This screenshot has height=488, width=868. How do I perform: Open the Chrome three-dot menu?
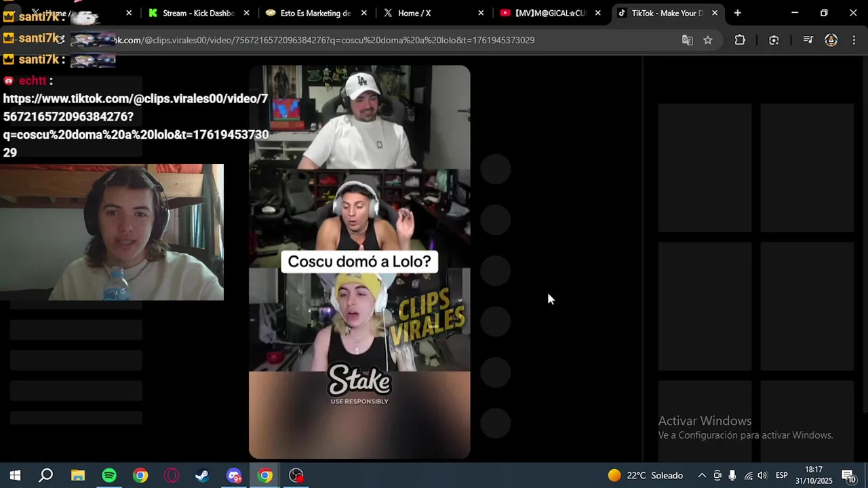pos(853,40)
